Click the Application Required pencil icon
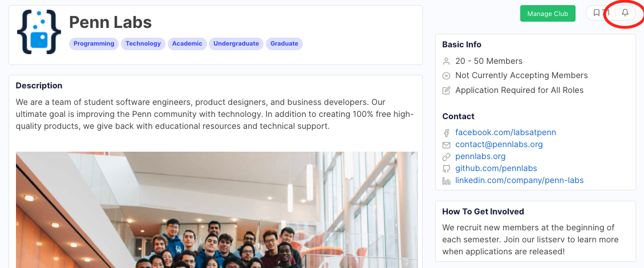The width and height of the screenshot is (644, 268). (447, 90)
